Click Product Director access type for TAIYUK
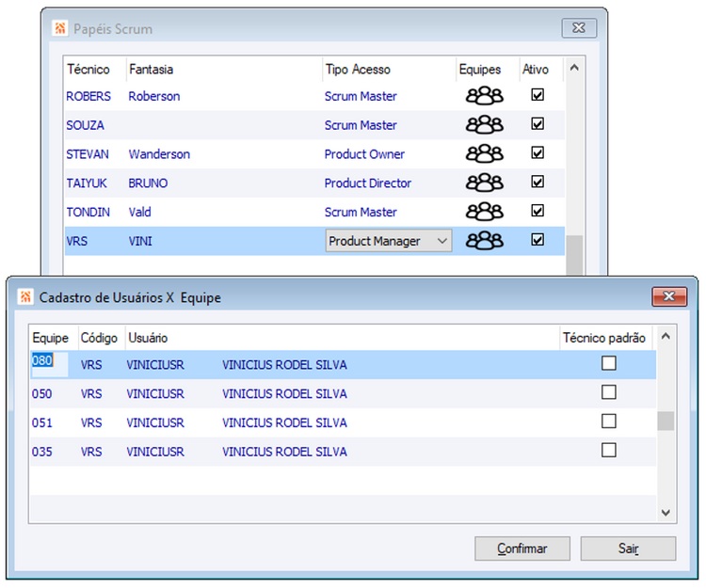 [367, 183]
